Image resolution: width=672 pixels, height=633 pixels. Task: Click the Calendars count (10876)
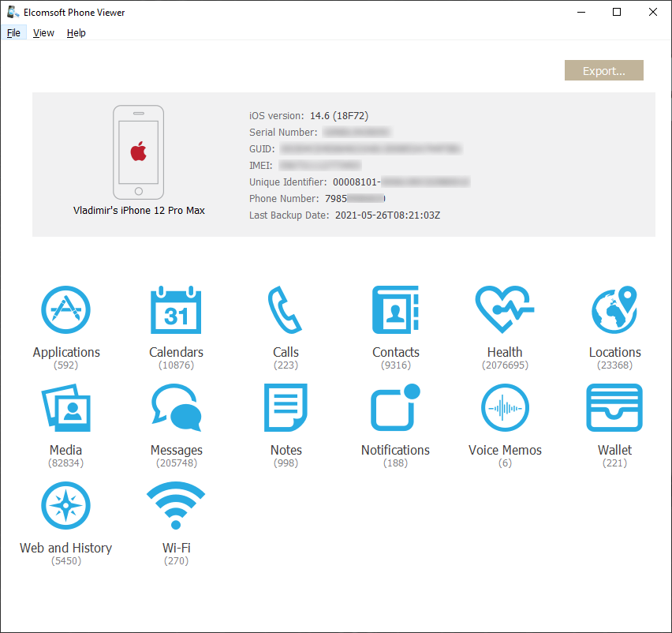coord(176,365)
